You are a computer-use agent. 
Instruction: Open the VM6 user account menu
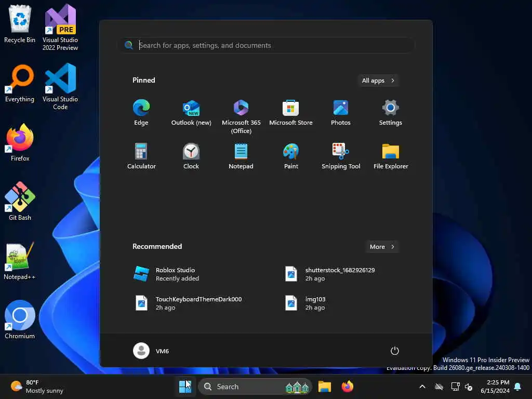pyautogui.click(x=151, y=351)
